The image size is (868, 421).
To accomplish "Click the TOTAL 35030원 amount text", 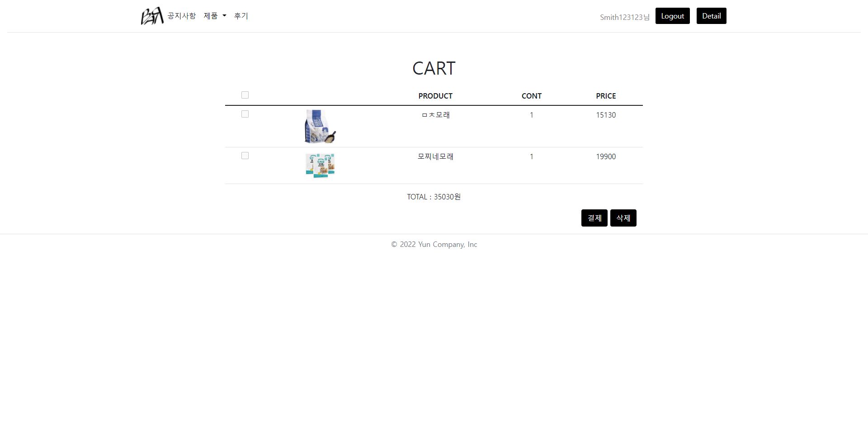I will pos(433,197).
